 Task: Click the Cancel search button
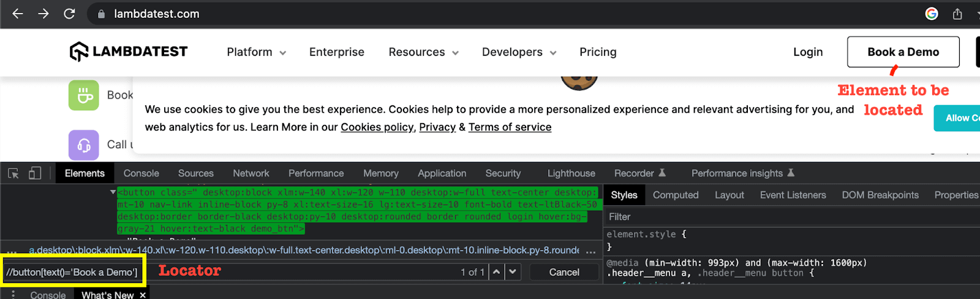[563, 272]
